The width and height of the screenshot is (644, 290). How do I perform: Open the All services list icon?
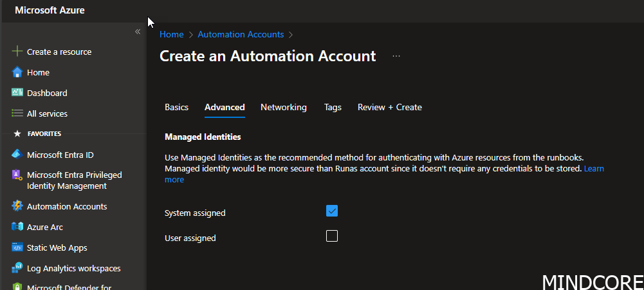point(17,113)
